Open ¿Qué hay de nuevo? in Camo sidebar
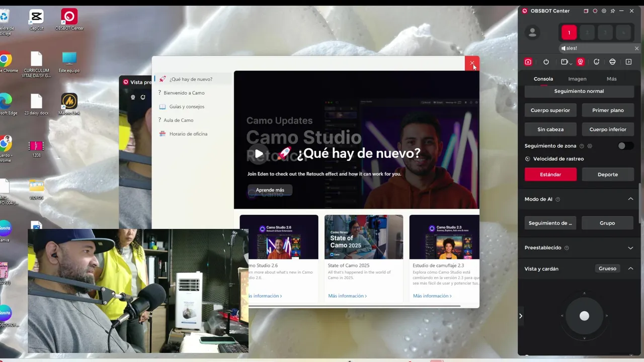This screenshot has height=362, width=644. 193,79
